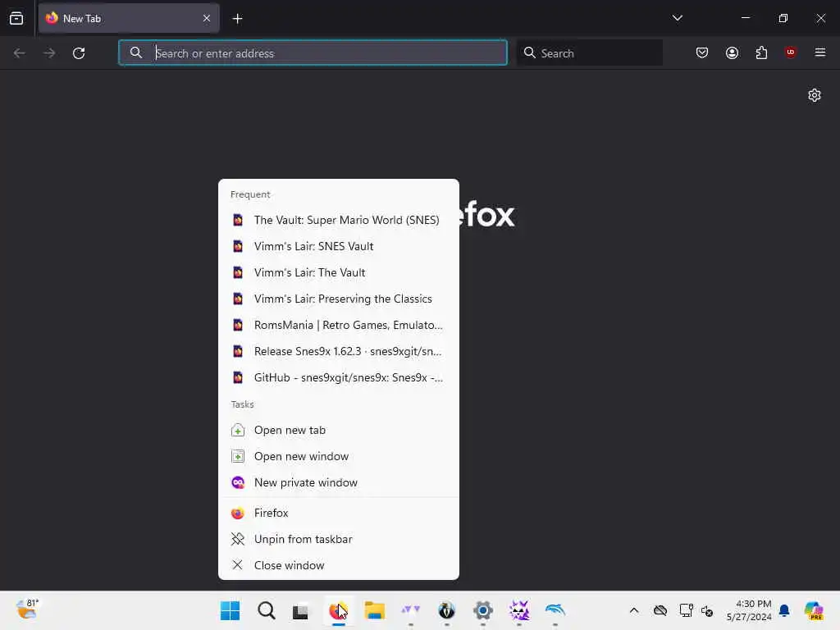
Task: Open the Firefox View icon in tab strip
Action: pyautogui.click(x=16, y=18)
